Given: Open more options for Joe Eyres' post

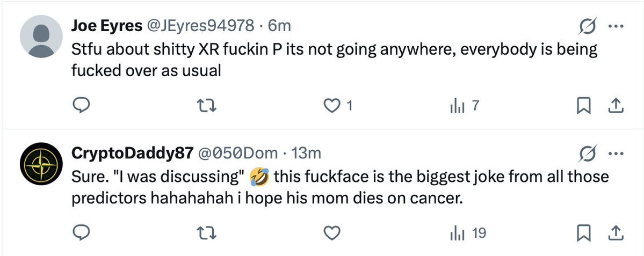Looking at the screenshot, I should pyautogui.click(x=614, y=26).
